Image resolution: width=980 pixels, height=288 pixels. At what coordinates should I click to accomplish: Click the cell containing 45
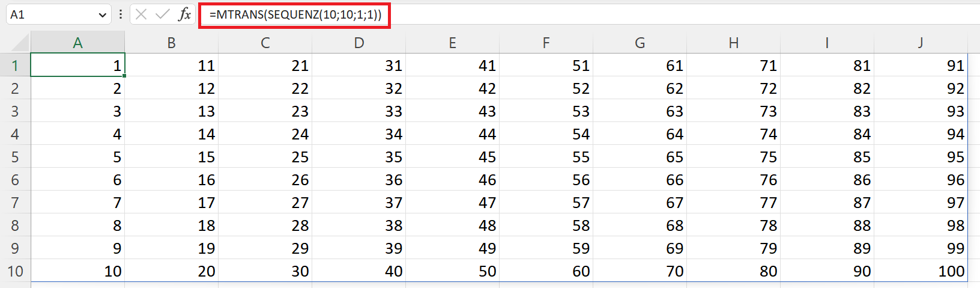pyautogui.click(x=452, y=156)
